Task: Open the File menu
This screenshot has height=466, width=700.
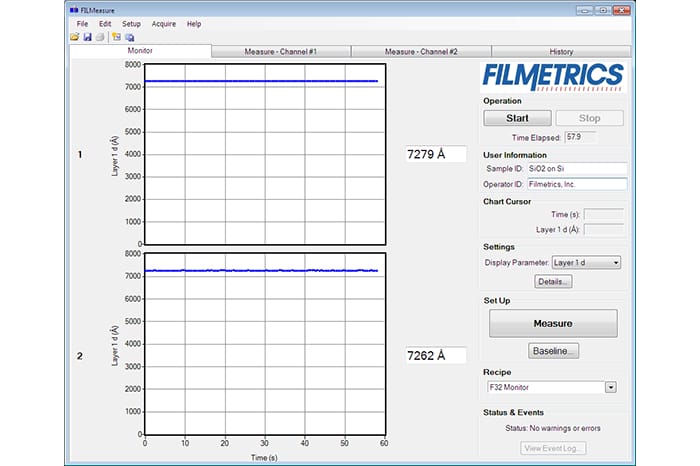Action: (x=82, y=23)
